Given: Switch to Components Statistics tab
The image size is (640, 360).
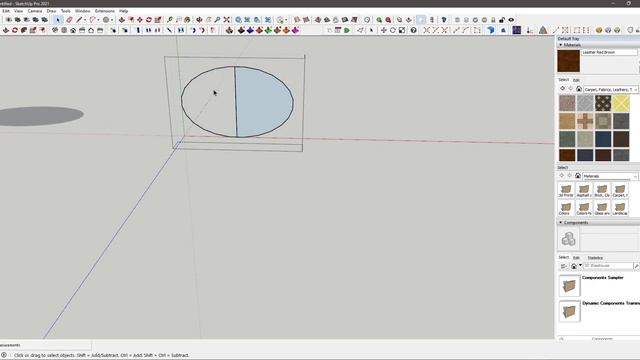Looking at the screenshot, I should (x=595, y=258).
